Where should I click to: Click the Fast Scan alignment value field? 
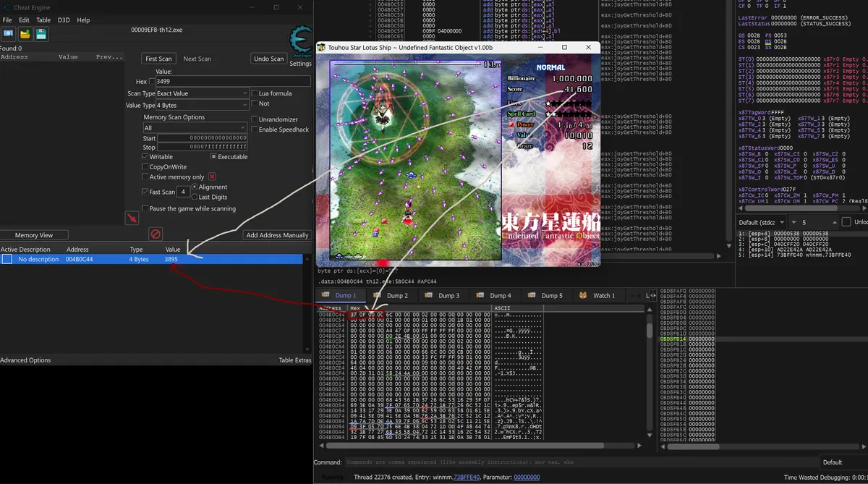[184, 192]
